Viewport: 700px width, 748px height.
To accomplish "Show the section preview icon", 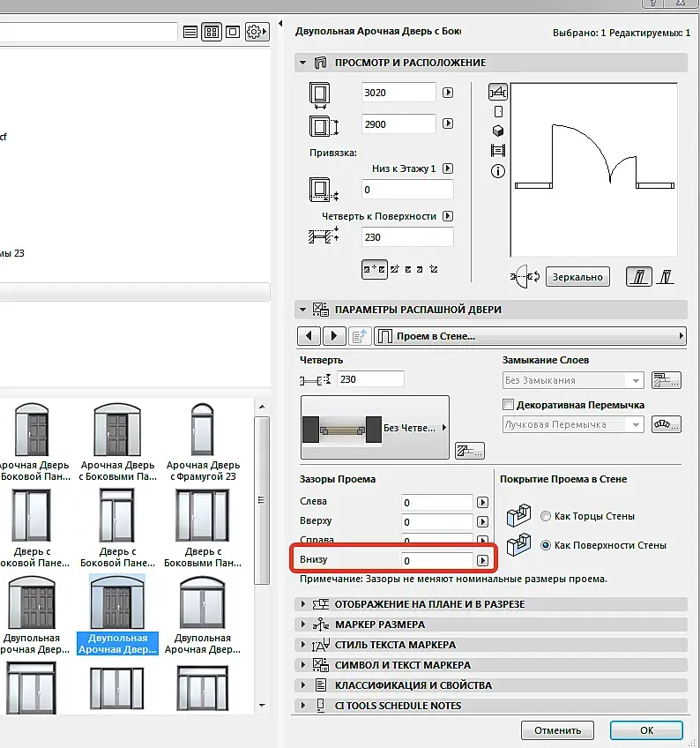I will click(x=498, y=151).
